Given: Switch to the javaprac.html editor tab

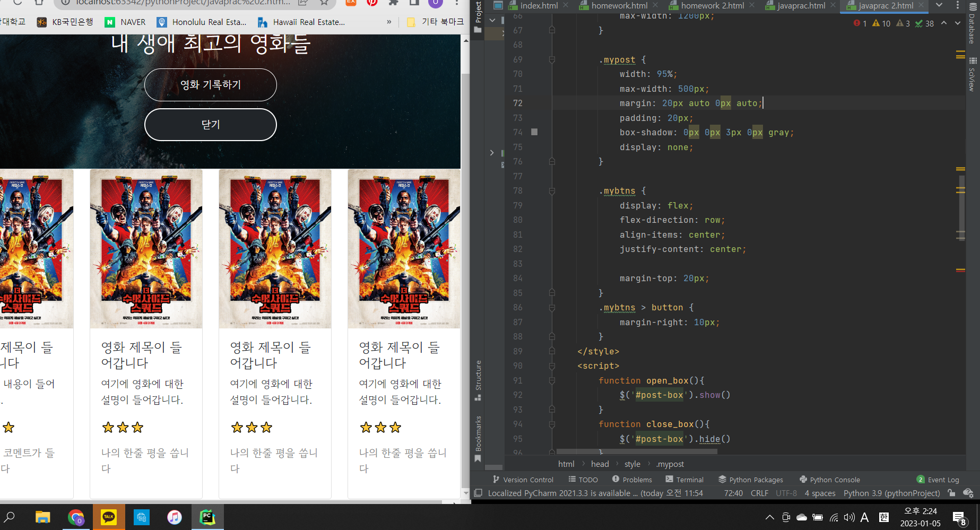Looking at the screenshot, I should tap(801, 5).
